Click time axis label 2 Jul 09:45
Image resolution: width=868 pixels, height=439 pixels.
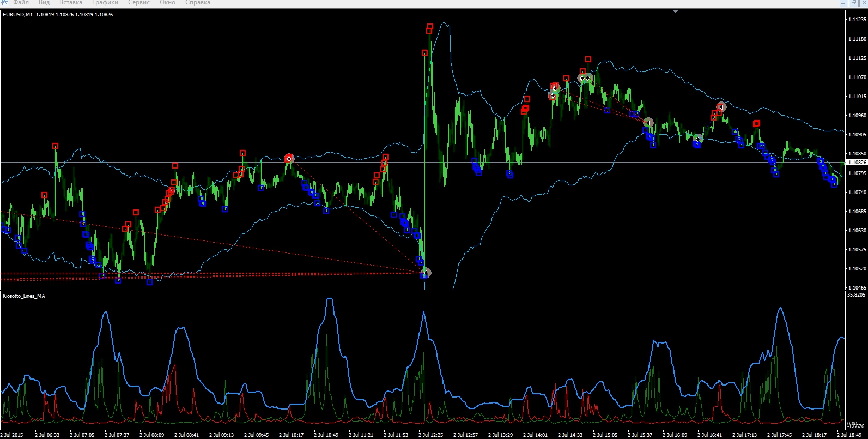click(257, 435)
